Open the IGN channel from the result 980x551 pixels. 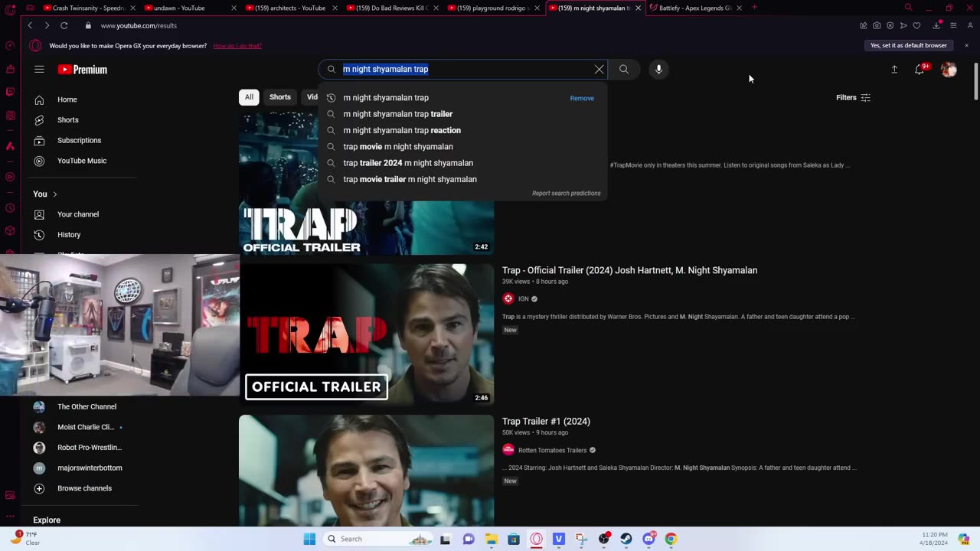pos(524,298)
